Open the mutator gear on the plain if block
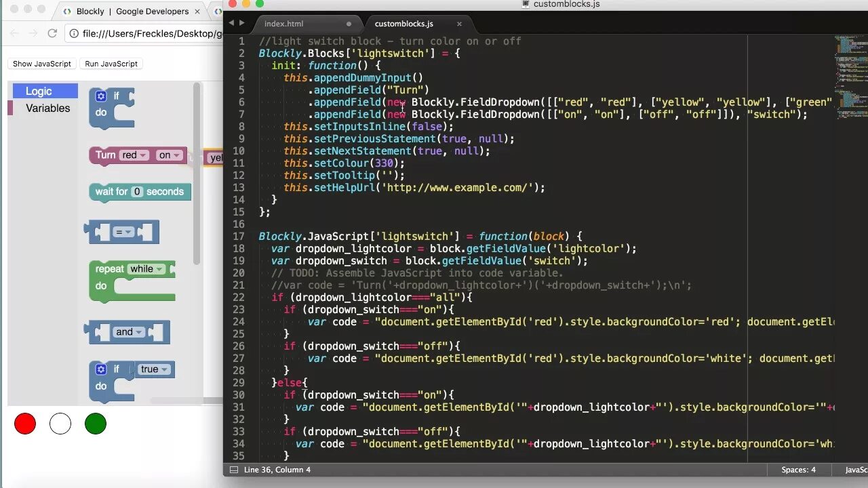The width and height of the screenshot is (868, 488). click(x=101, y=96)
